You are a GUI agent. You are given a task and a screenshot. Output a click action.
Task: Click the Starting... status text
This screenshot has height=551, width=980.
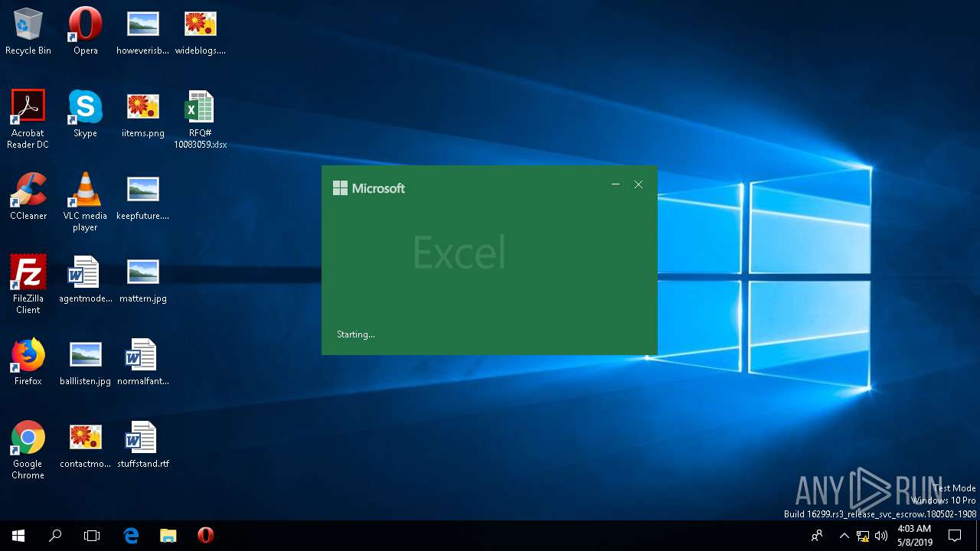tap(356, 334)
